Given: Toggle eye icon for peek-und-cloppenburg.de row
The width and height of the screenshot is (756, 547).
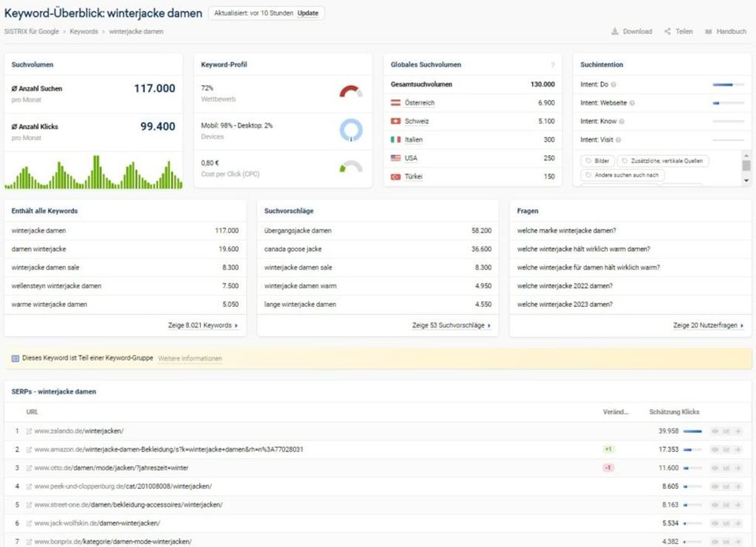Looking at the screenshot, I should coord(715,487).
